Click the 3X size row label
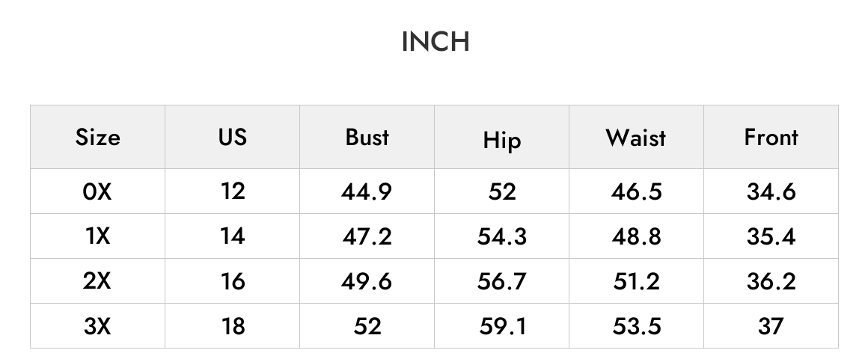 (x=97, y=326)
